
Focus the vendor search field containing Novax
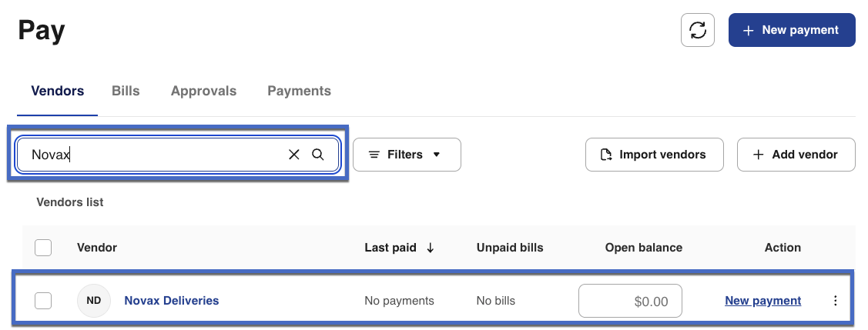154,155
